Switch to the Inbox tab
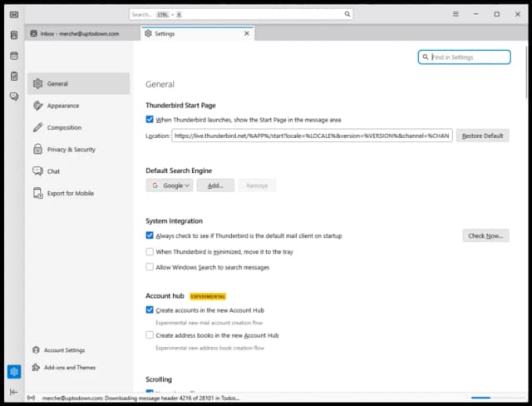The width and height of the screenshot is (532, 406). point(81,33)
